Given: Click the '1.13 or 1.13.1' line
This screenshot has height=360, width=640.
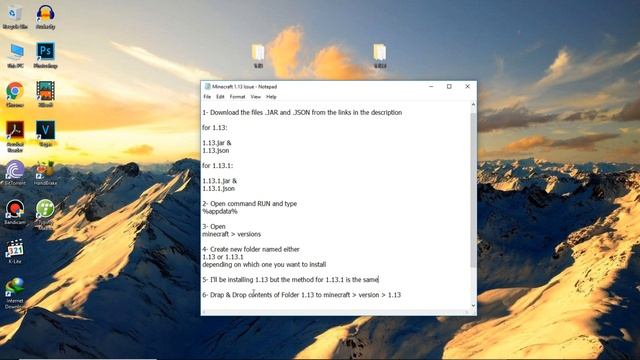Looking at the screenshot, I should click(222, 257).
